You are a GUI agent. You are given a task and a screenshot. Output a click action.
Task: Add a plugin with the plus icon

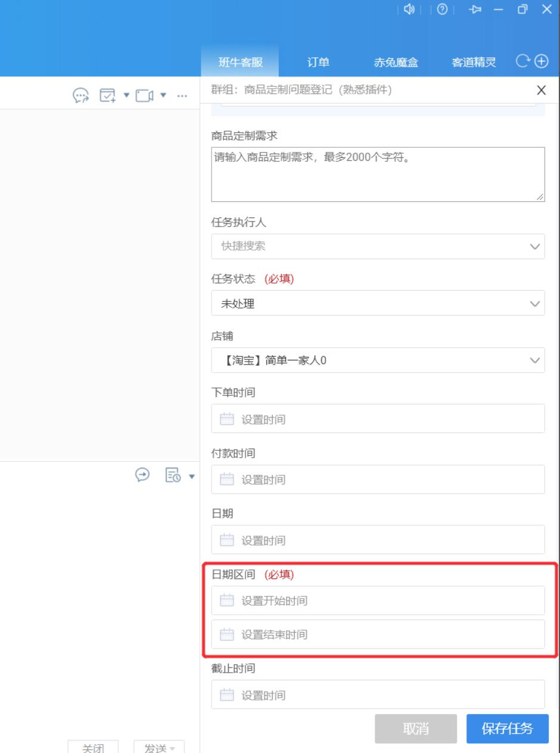click(541, 61)
